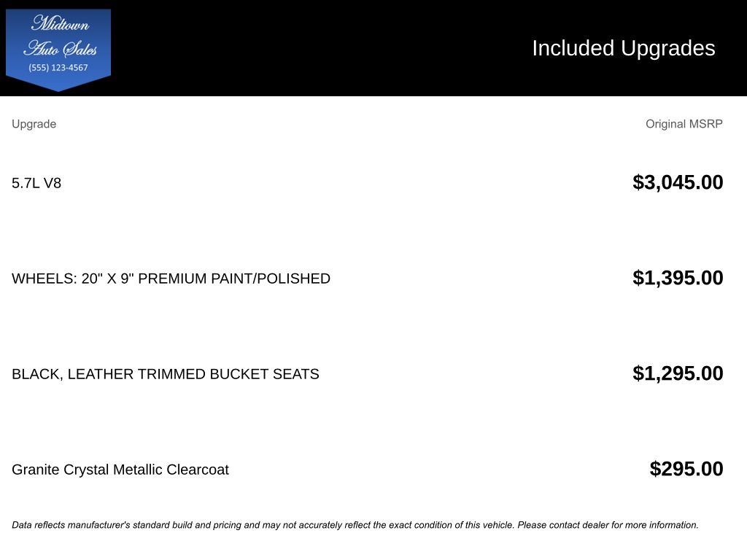
Task: Click the dealer phone number (555) 123-4567
Action: pos(58,68)
